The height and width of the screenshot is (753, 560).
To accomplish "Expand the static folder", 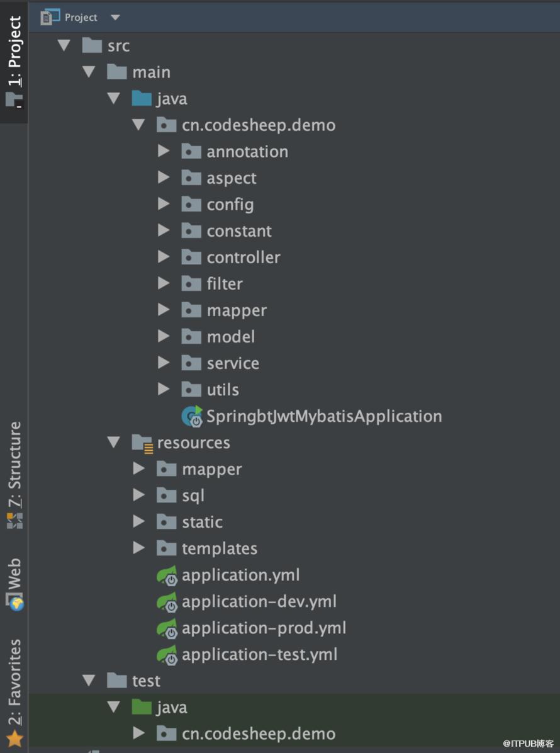I will (138, 521).
